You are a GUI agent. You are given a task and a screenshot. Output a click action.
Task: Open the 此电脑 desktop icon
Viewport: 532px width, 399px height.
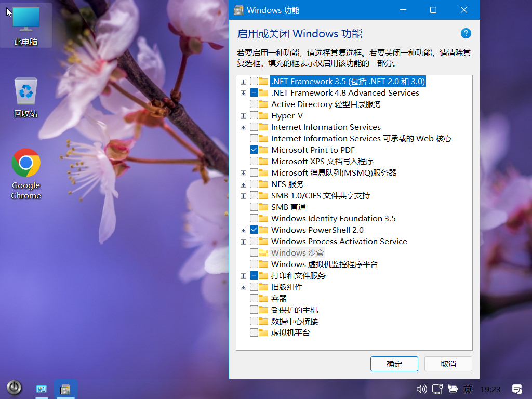pyautogui.click(x=26, y=25)
